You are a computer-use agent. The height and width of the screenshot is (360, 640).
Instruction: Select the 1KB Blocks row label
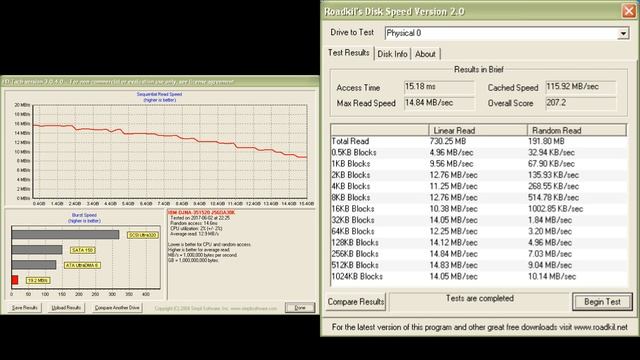(x=351, y=164)
